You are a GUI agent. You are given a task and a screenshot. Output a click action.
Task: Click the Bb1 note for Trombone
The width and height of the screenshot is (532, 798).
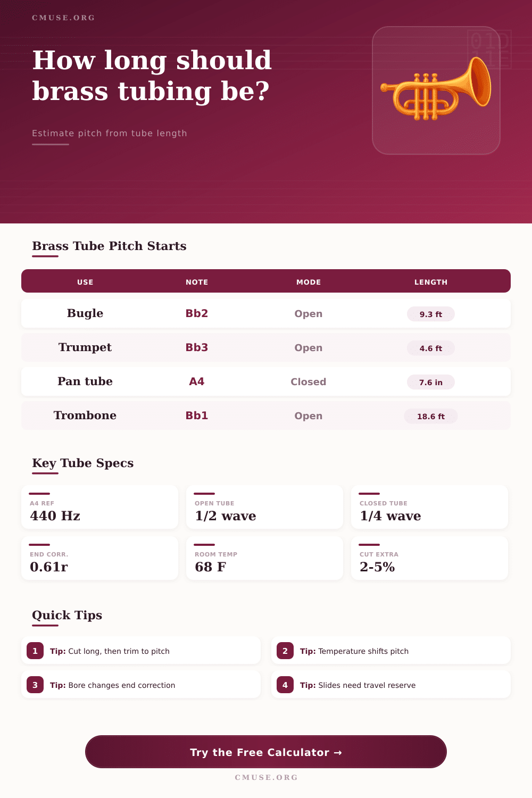pyautogui.click(x=197, y=415)
